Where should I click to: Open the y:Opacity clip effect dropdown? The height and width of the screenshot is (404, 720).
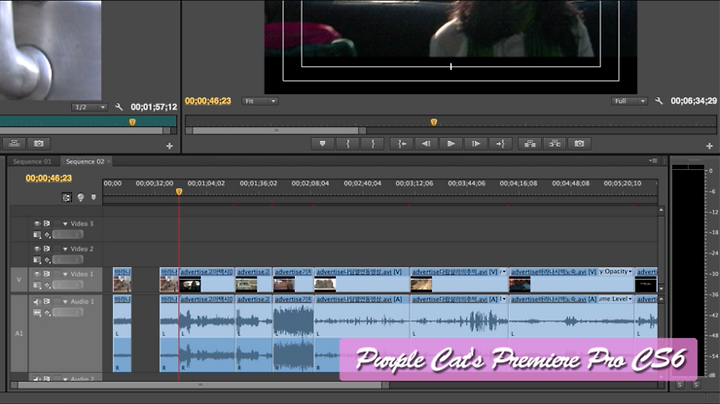616,271
